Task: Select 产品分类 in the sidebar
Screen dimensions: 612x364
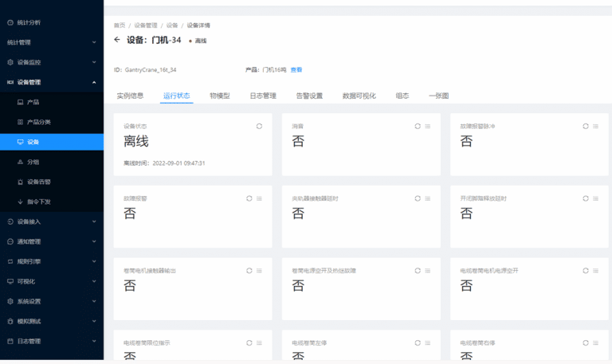Action: (x=39, y=122)
